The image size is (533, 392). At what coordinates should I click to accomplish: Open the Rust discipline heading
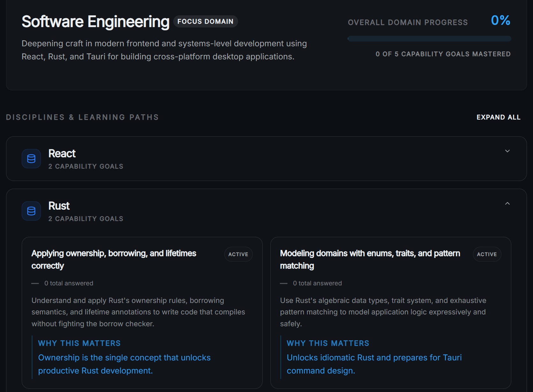pos(59,206)
